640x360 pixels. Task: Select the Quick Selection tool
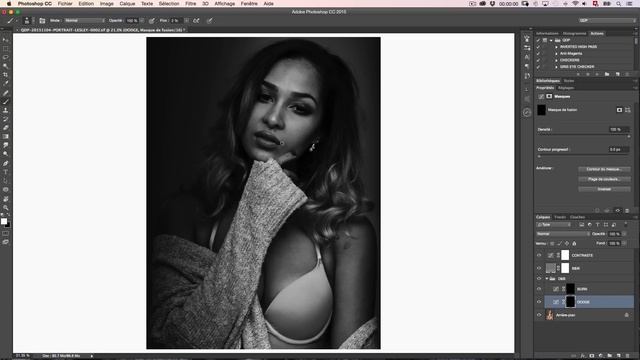(5, 66)
